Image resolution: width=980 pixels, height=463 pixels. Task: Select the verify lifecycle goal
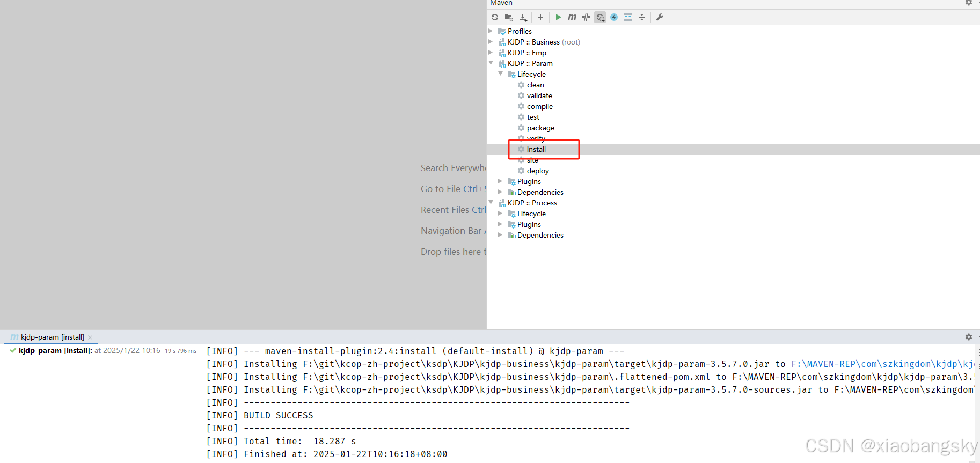point(536,138)
